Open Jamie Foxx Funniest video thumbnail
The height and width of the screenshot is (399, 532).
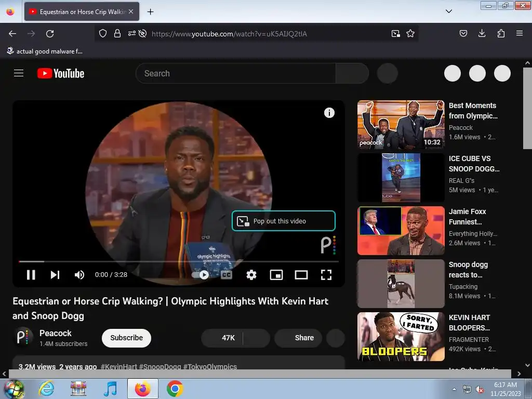pyautogui.click(x=401, y=231)
